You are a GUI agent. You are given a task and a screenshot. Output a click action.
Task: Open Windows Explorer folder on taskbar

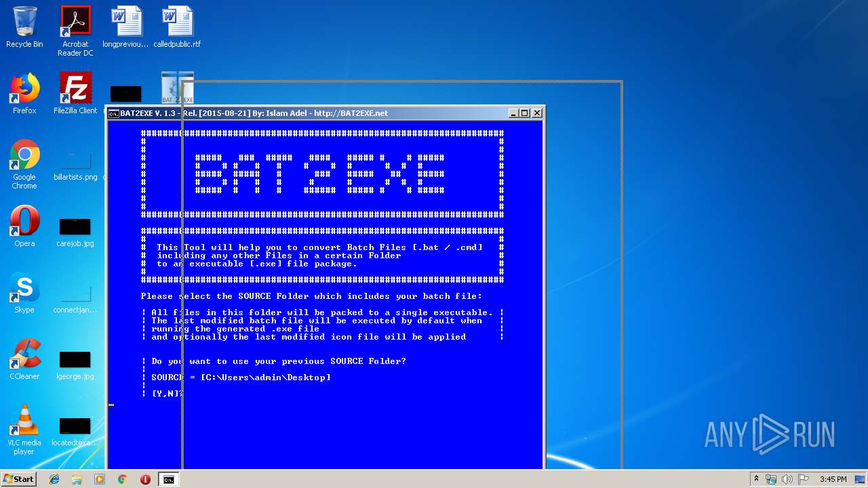click(x=77, y=479)
